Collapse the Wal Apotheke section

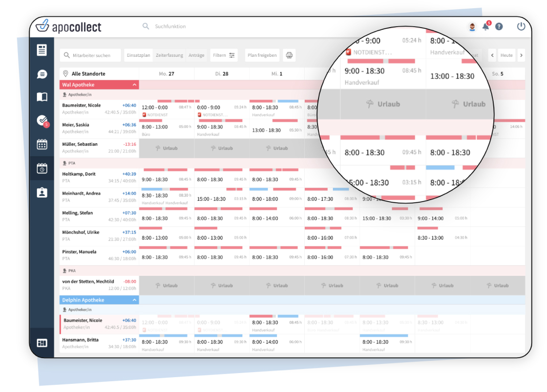coord(134,85)
